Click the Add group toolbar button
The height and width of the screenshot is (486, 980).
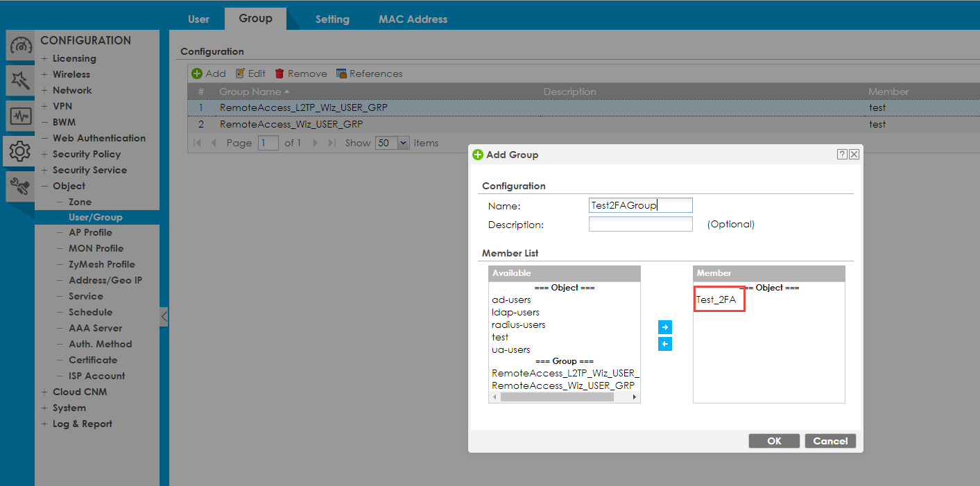point(209,73)
